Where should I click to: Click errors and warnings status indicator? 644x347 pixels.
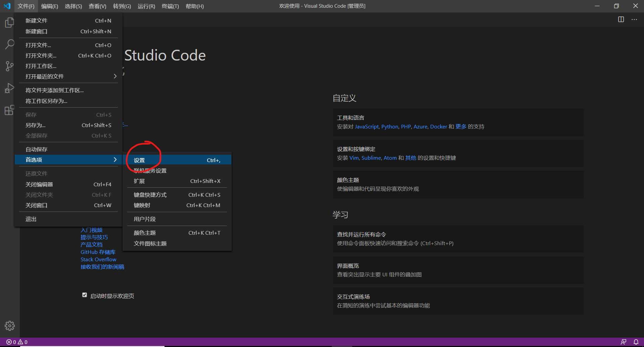(17, 342)
